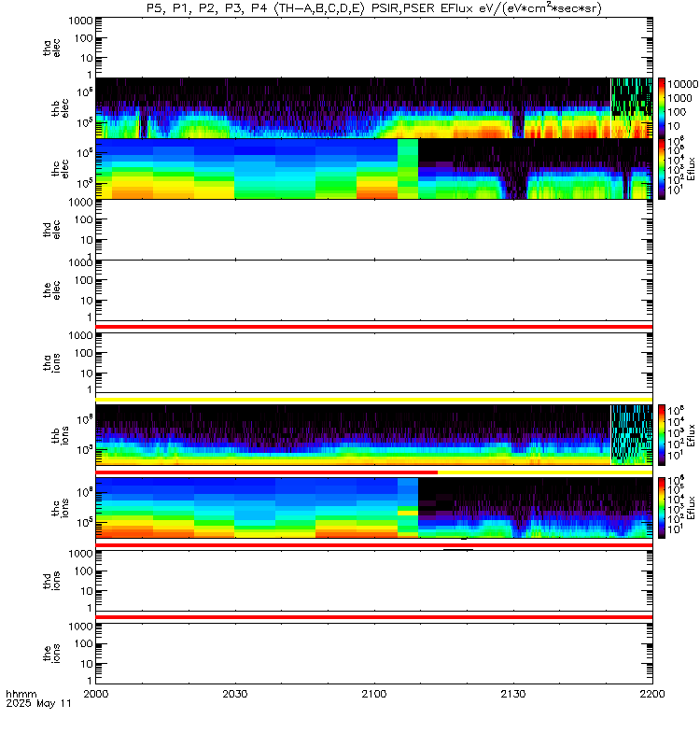Click the yellow segment of bar above thc ions

point(545,472)
